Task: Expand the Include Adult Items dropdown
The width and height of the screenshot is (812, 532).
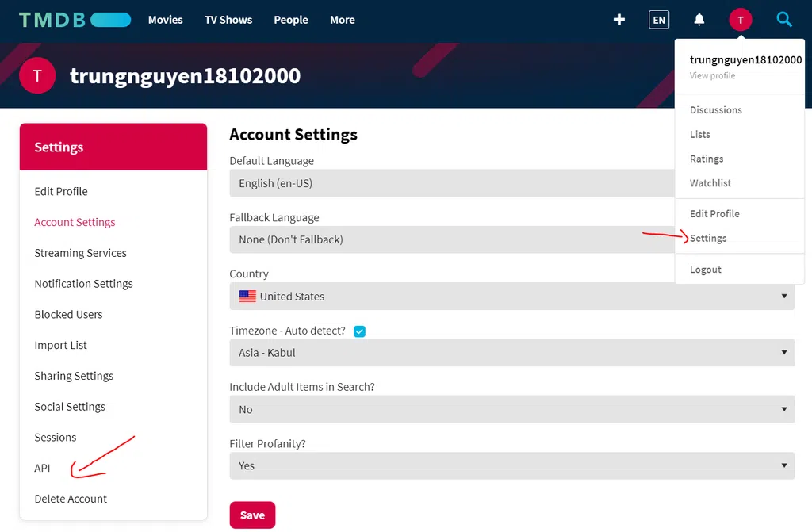Action: (x=511, y=410)
